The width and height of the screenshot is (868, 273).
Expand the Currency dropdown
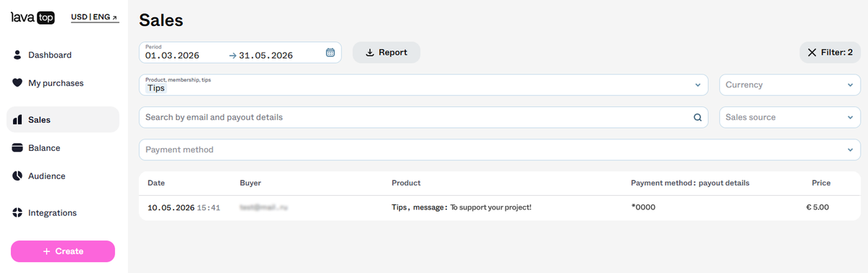point(790,84)
